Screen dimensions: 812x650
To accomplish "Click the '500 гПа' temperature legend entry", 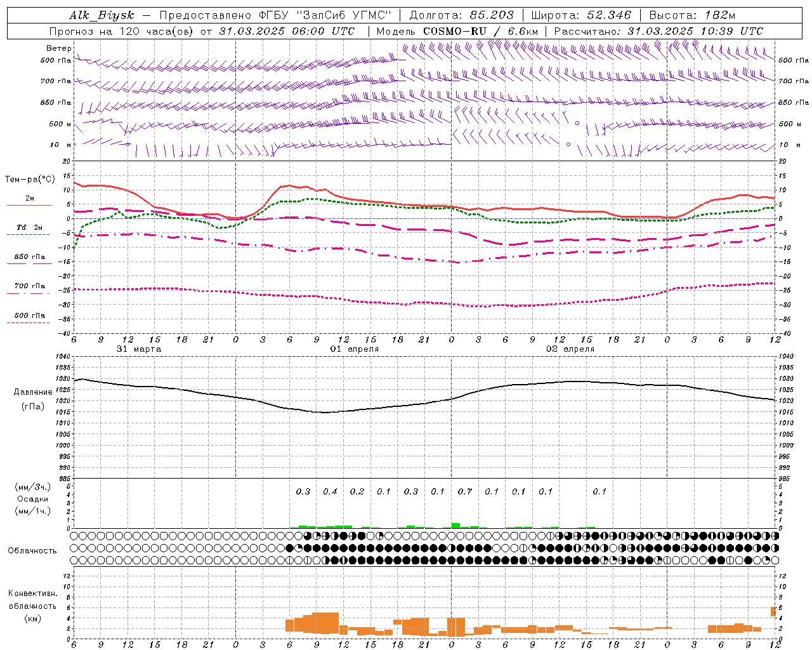I will pyautogui.click(x=30, y=315).
